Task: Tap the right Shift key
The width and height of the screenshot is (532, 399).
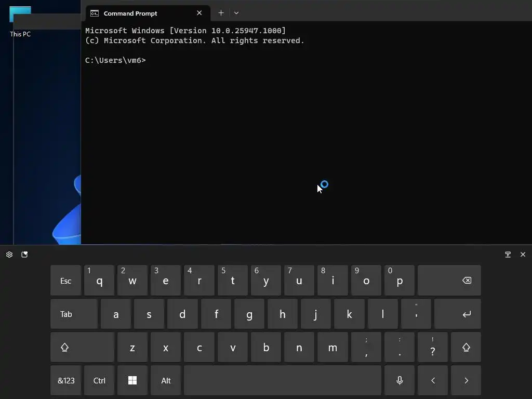Action: pyautogui.click(x=466, y=348)
